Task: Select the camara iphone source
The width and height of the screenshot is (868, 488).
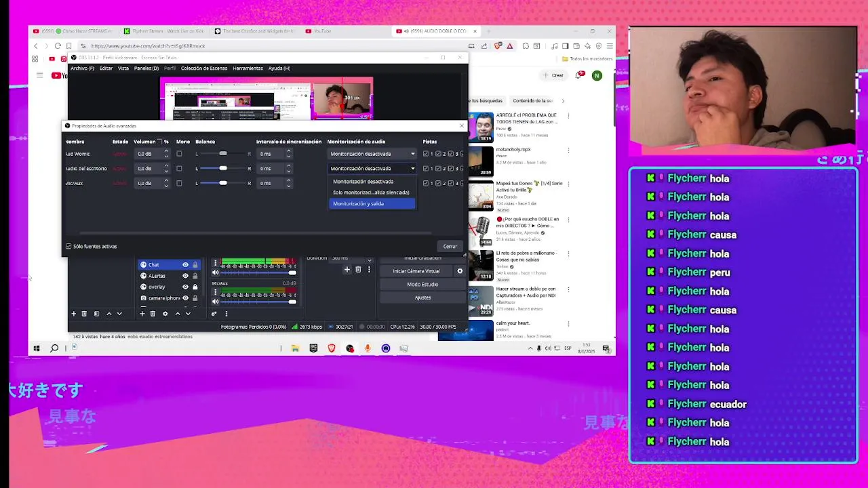Action: tap(169, 298)
